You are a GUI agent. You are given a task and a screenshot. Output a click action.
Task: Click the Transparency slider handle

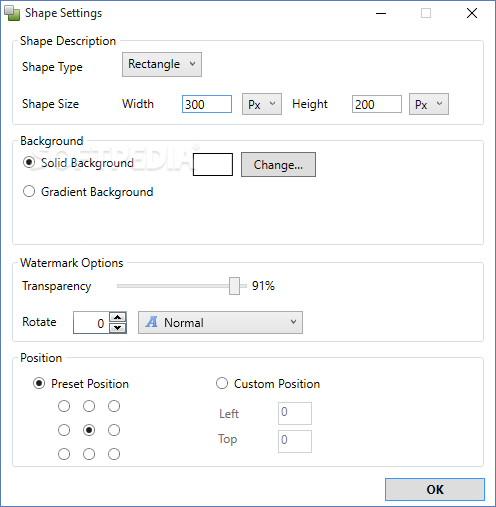coord(234,286)
